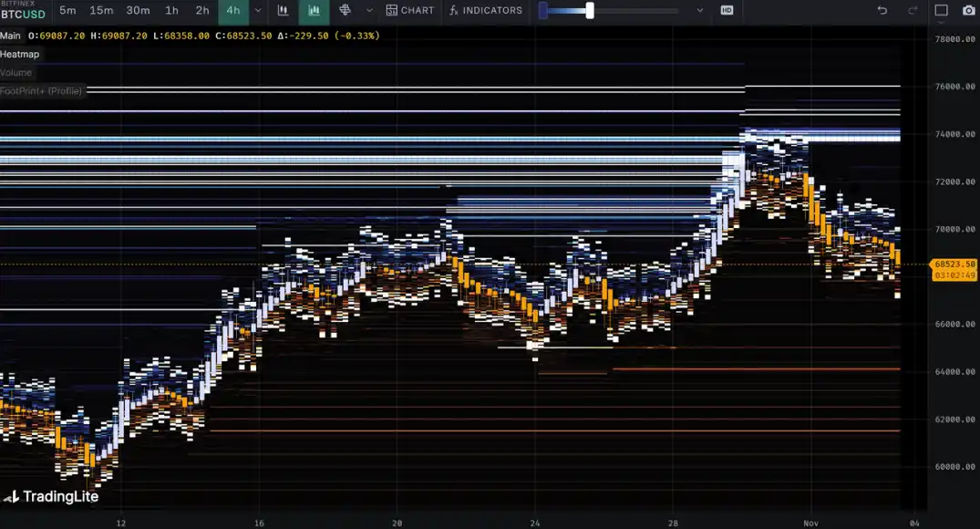Expand the timeframe dropdown arrow

(x=258, y=11)
